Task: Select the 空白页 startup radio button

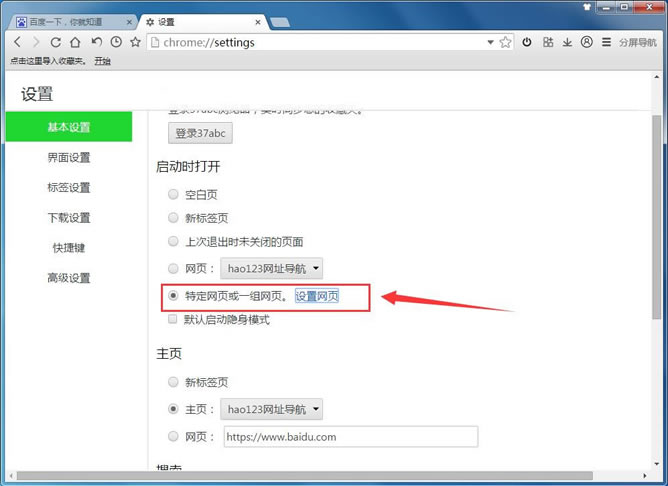Action: (x=174, y=194)
